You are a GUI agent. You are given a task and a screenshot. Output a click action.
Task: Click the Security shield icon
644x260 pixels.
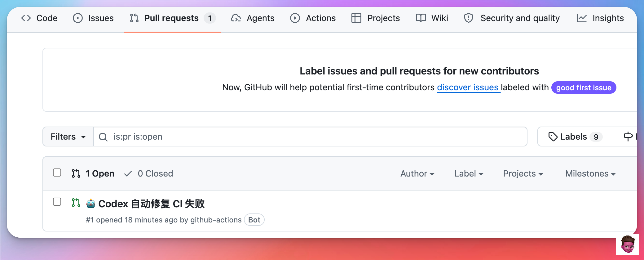point(469,18)
